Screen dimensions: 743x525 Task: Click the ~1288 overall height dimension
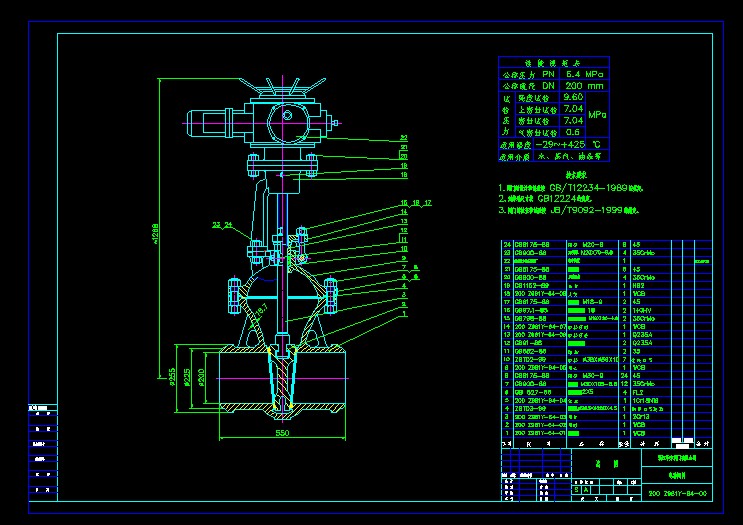click(159, 229)
